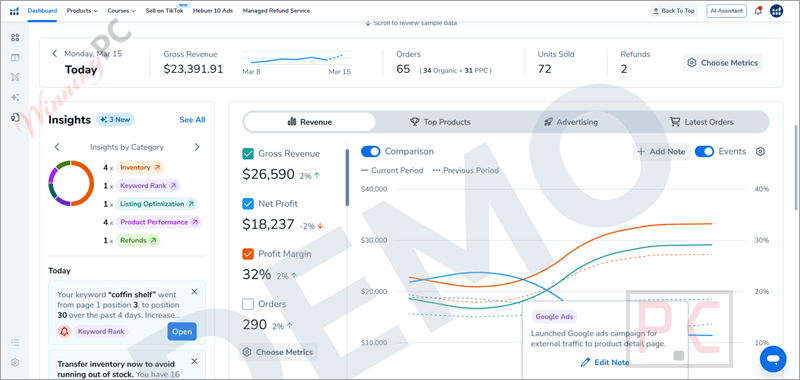Uncheck the Net Profit checkbox
800x380 pixels.
(x=248, y=204)
